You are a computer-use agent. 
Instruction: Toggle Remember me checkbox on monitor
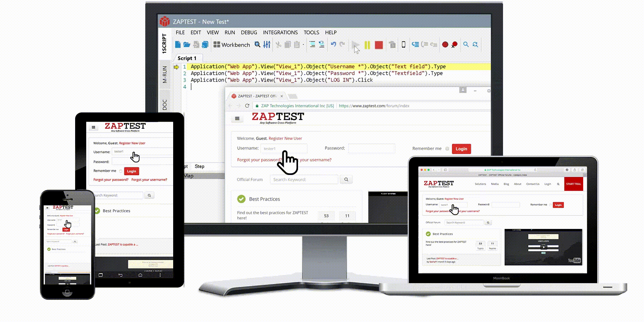447,148
